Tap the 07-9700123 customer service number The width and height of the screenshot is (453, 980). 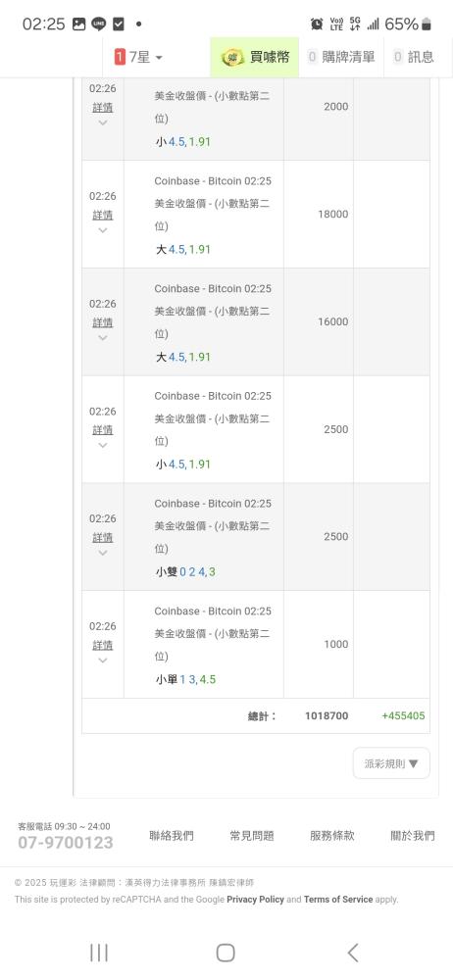pyautogui.click(x=65, y=843)
